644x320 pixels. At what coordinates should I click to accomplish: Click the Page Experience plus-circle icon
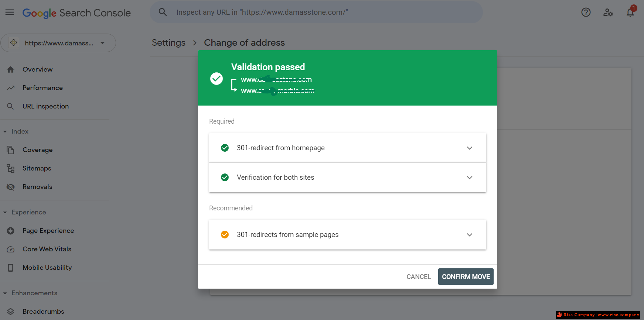(11, 231)
